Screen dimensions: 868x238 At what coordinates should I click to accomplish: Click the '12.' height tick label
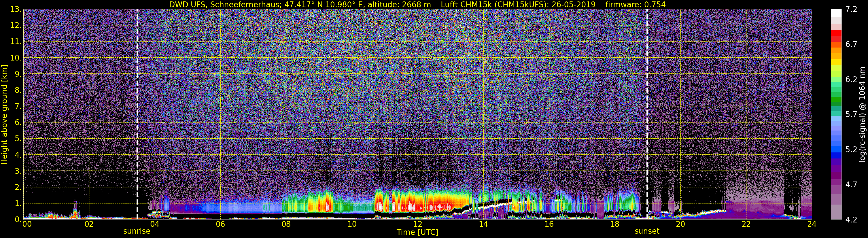pyautogui.click(x=16, y=26)
